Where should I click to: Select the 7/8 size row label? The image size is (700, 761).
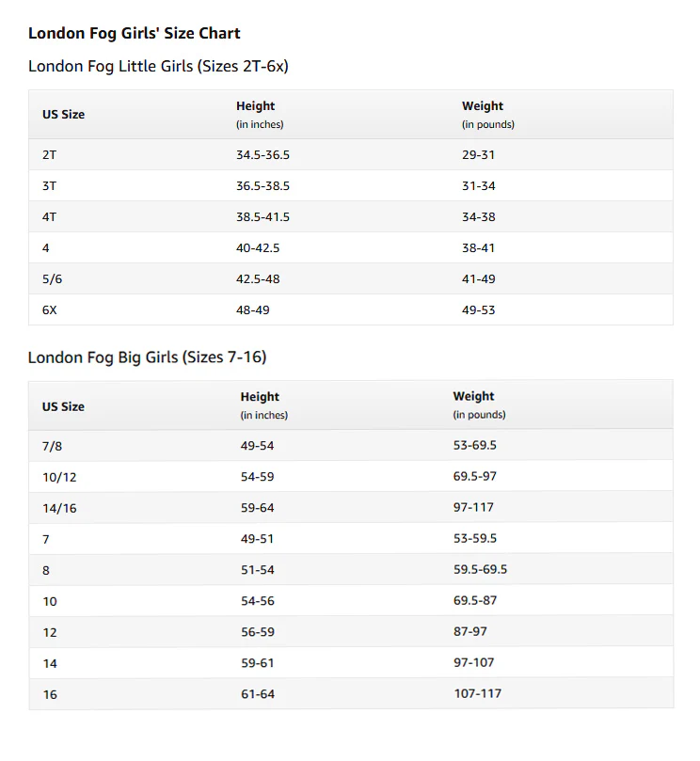(x=52, y=446)
